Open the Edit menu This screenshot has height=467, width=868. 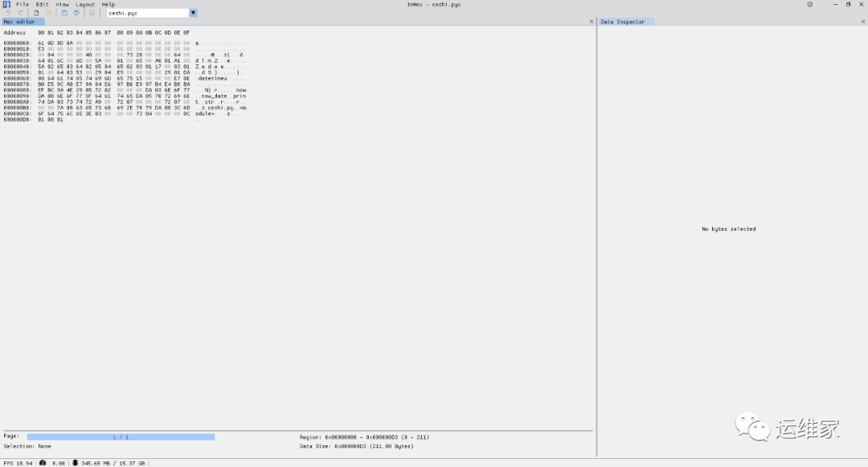[x=42, y=5]
